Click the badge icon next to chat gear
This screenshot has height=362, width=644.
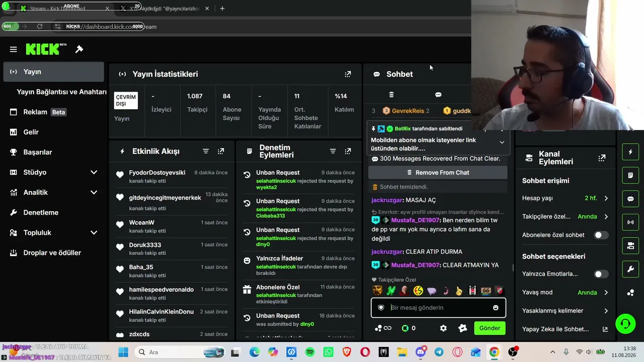[x=463, y=328]
